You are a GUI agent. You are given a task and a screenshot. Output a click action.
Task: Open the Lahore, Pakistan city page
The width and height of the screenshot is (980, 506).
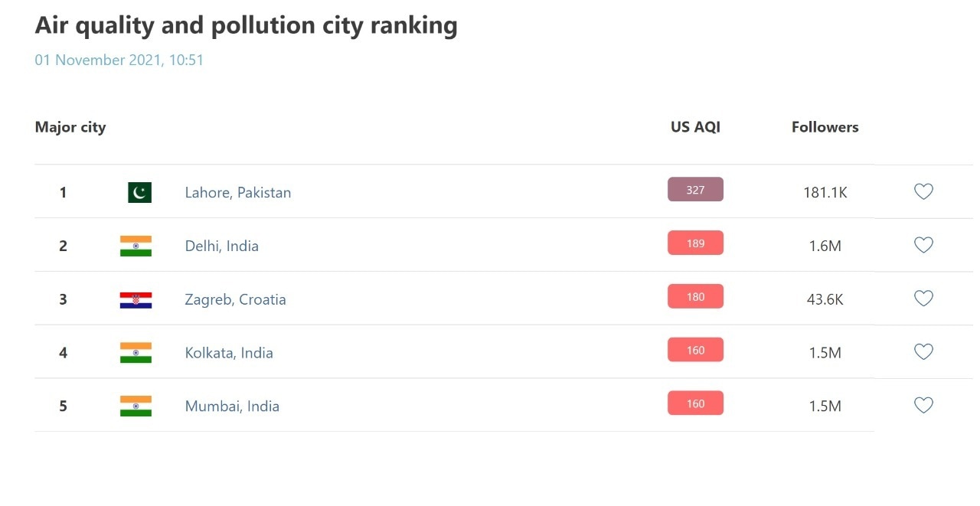click(238, 192)
